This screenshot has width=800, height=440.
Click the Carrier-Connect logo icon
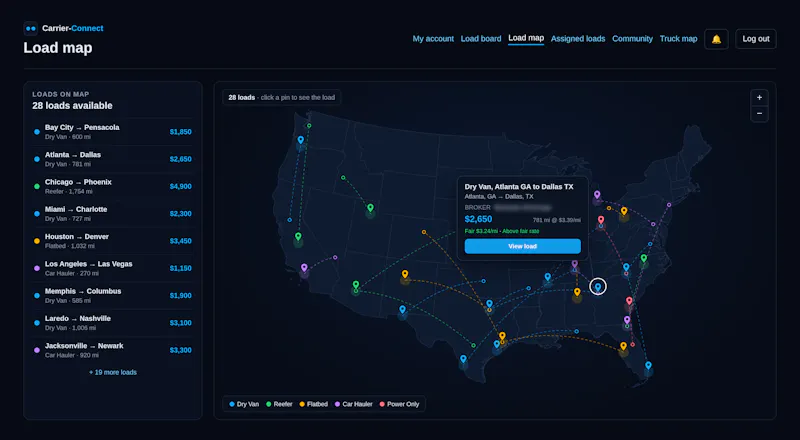click(x=31, y=29)
